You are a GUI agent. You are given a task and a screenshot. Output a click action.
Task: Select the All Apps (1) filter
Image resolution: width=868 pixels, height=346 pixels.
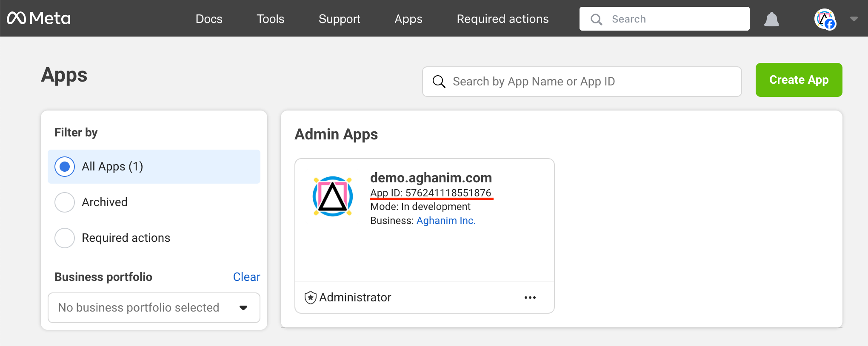(65, 167)
